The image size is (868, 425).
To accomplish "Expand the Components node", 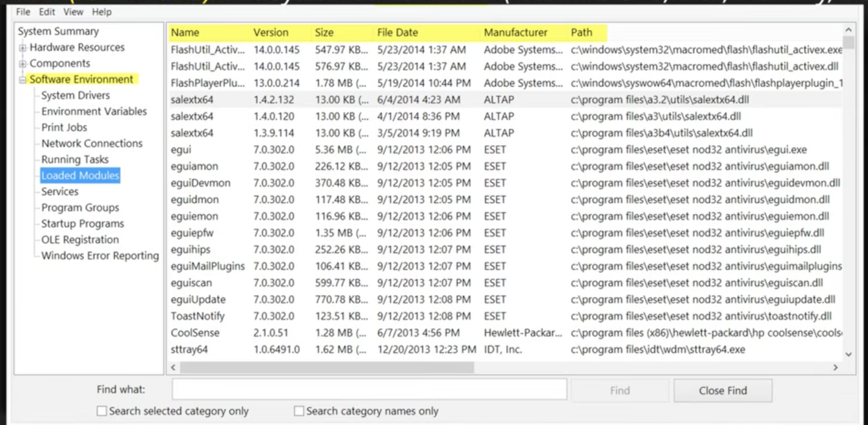I will click(x=23, y=63).
